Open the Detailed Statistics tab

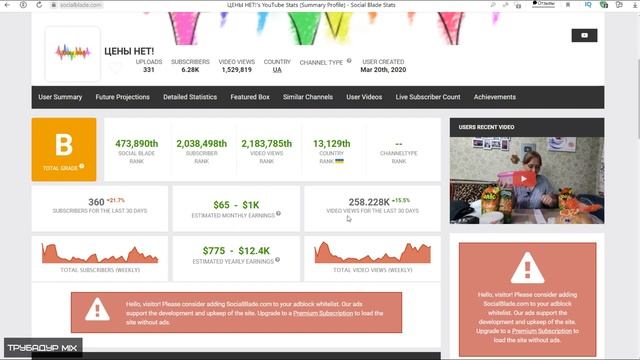coord(190,97)
